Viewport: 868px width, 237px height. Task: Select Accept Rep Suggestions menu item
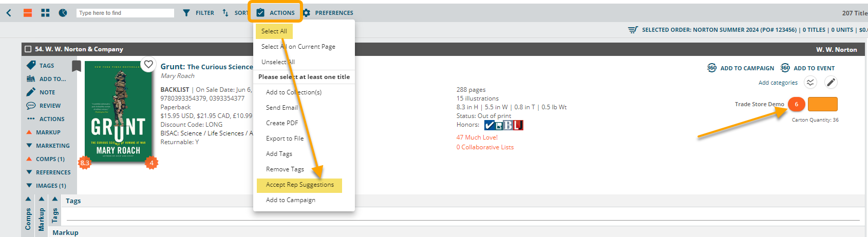click(299, 185)
